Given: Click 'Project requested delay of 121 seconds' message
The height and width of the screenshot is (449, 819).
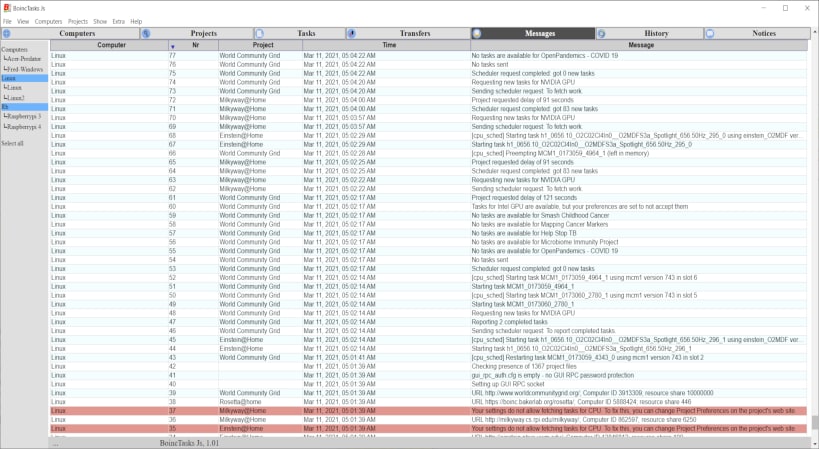Looking at the screenshot, I should (524, 198).
